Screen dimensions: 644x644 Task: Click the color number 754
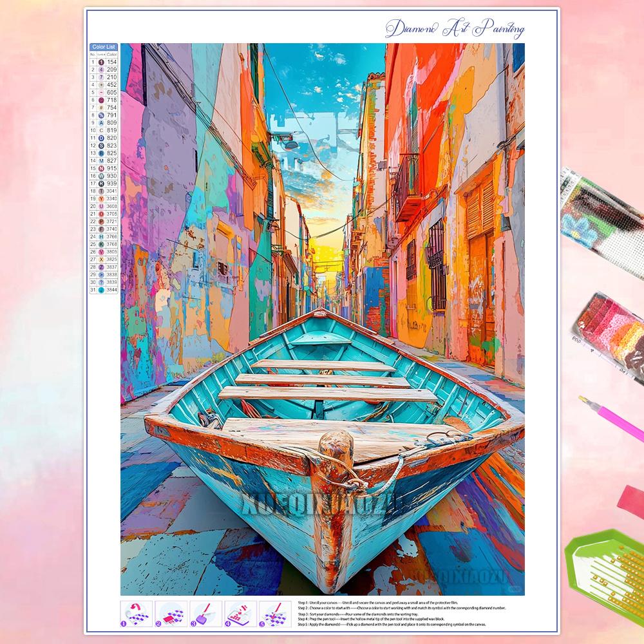[111, 108]
